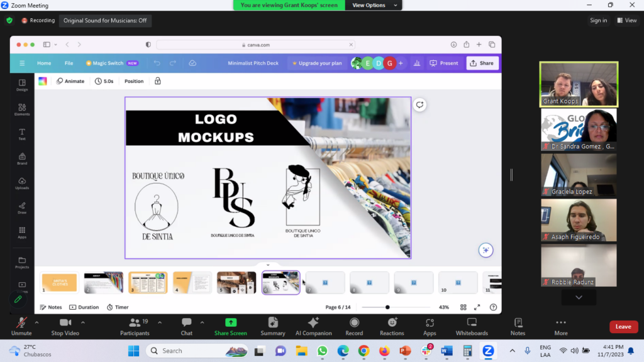
Task: Click the Share button in Canva
Action: (482, 63)
